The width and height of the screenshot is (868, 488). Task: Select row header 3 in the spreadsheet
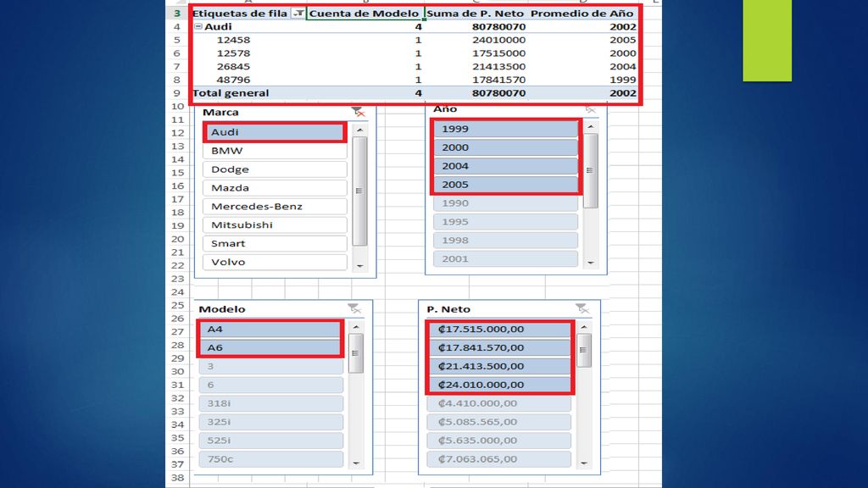tap(177, 14)
